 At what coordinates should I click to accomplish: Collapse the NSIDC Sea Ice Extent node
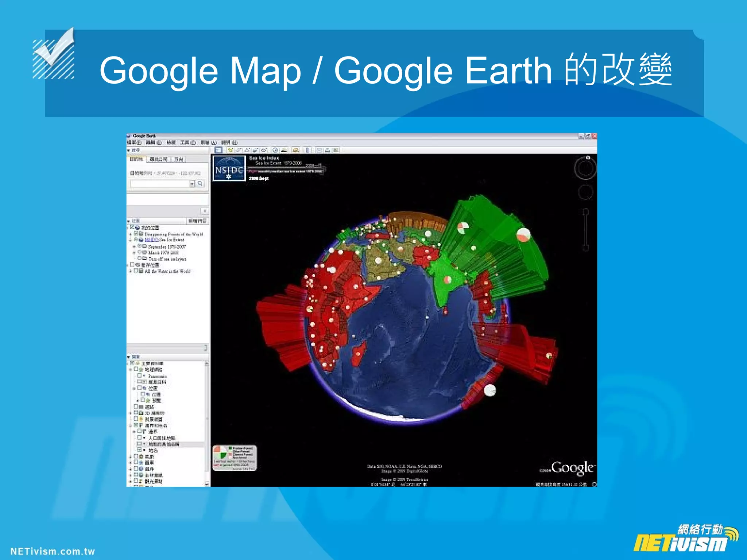(131, 240)
